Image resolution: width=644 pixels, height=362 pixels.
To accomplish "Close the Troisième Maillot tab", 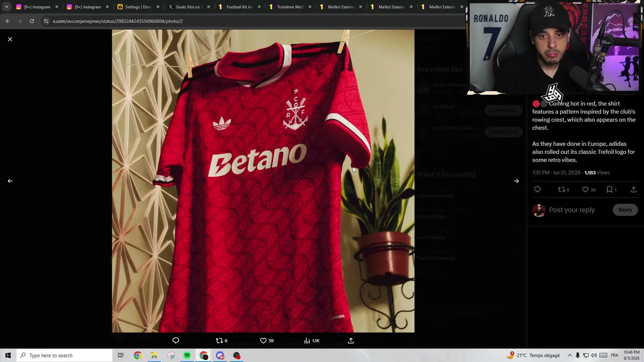I will pyautogui.click(x=310, y=7).
